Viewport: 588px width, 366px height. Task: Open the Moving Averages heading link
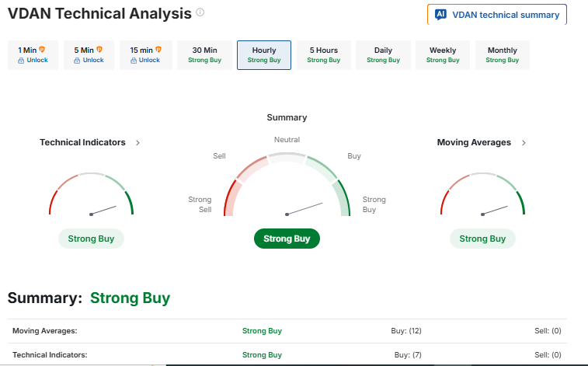(474, 142)
